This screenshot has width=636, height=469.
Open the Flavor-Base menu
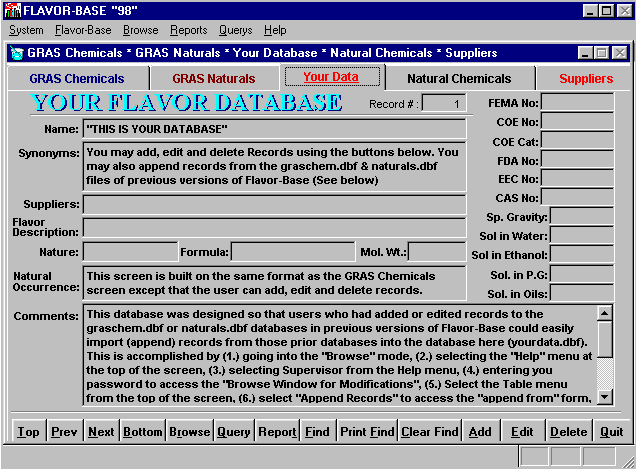[x=83, y=30]
